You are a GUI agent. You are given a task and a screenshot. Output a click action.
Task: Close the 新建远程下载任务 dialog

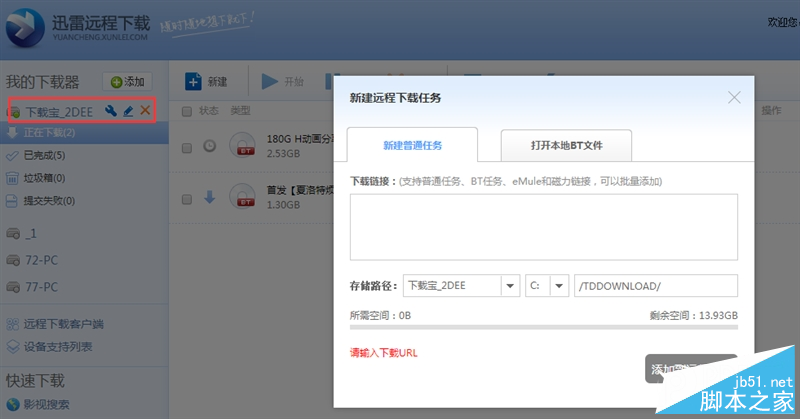734,97
